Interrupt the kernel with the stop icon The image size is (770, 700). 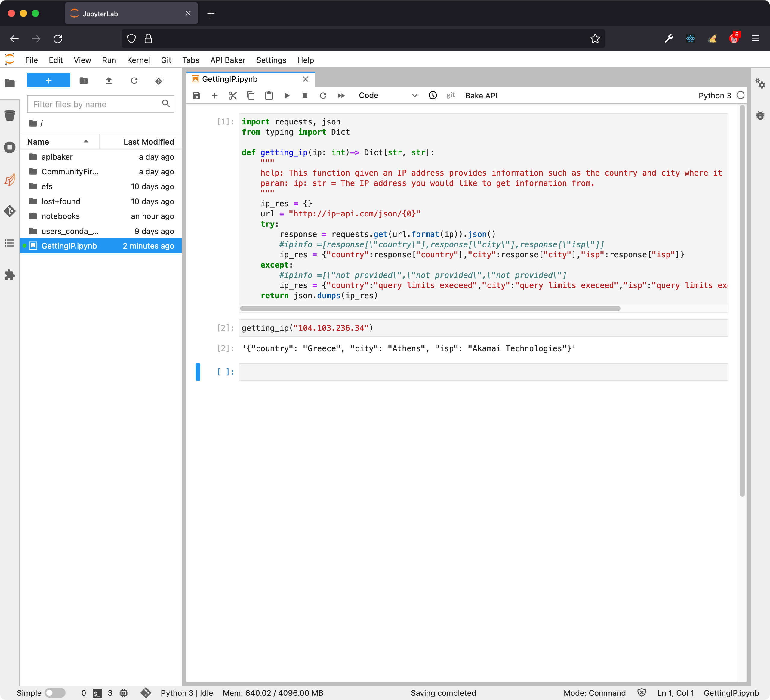pos(305,96)
